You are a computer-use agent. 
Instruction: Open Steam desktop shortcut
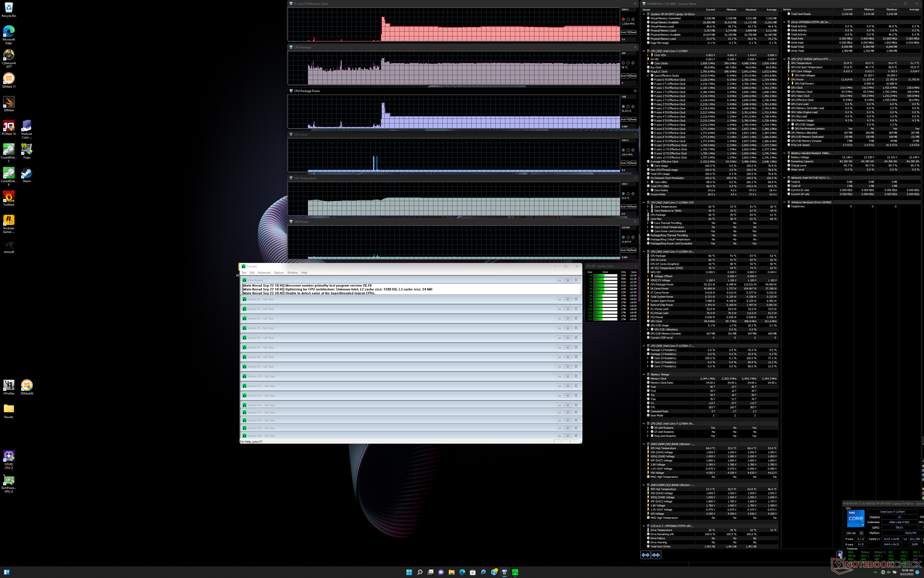(26, 173)
